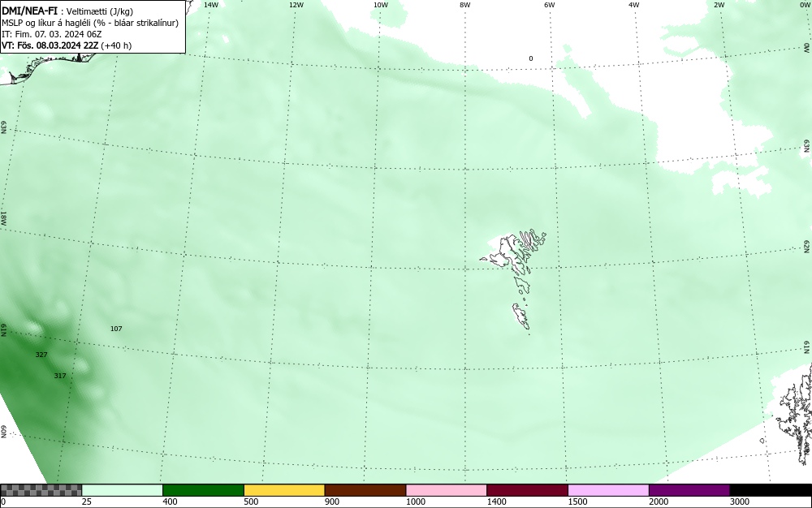Image resolution: width=812 pixels, height=508 pixels.
Task: Click the map value 317
Action: point(60,376)
